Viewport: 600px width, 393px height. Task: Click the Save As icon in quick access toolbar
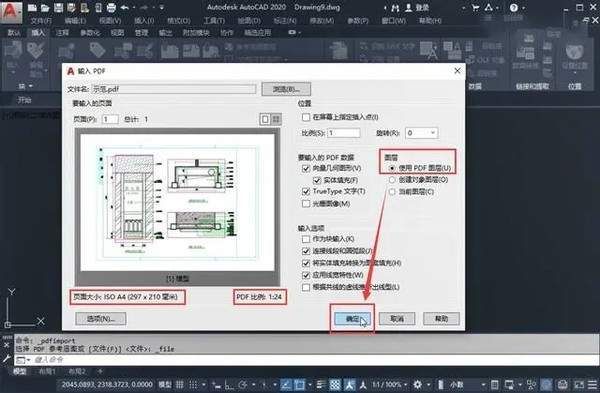[71, 7]
